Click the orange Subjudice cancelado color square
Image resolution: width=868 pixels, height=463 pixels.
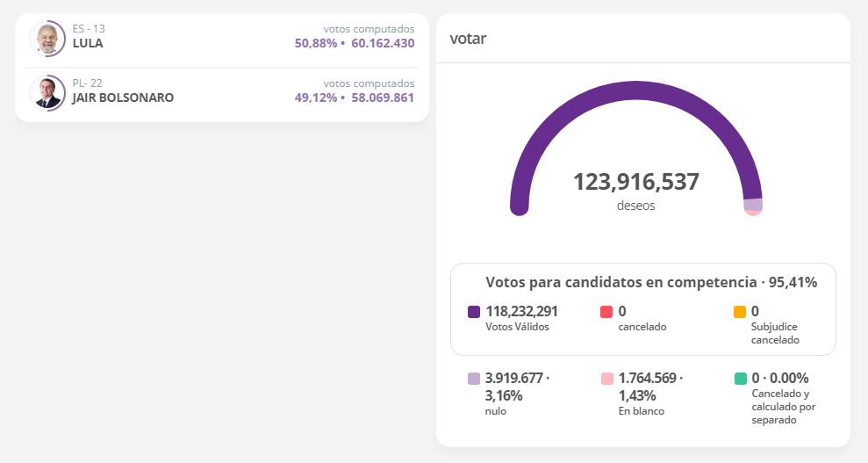tap(740, 312)
